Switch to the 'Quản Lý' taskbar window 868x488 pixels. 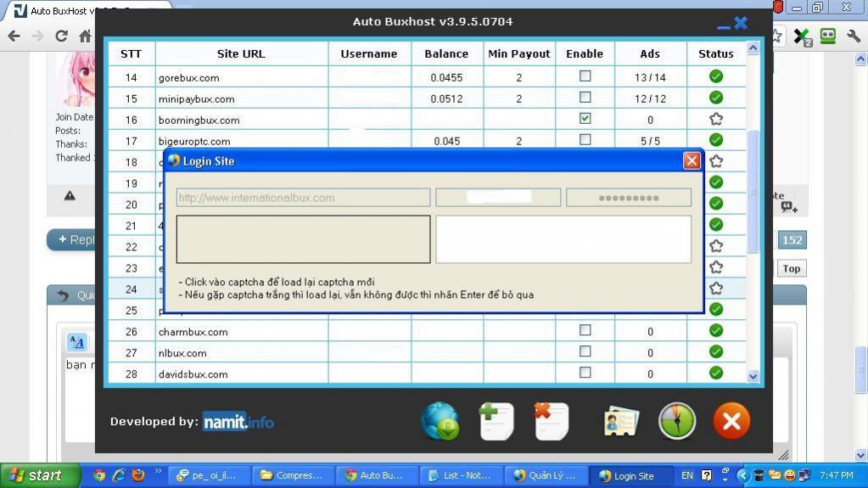(x=546, y=475)
